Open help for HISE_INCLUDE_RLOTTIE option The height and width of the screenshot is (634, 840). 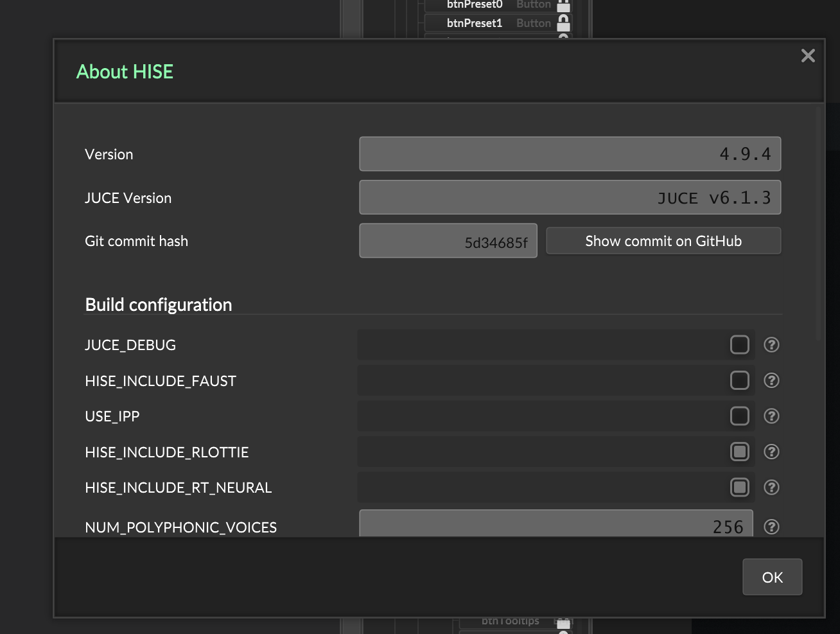click(x=771, y=452)
